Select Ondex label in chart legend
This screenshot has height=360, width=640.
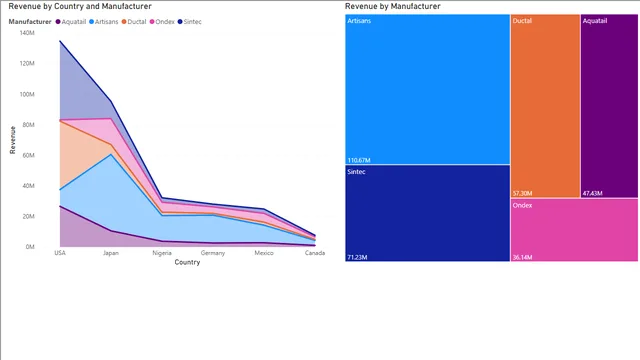coord(165,22)
